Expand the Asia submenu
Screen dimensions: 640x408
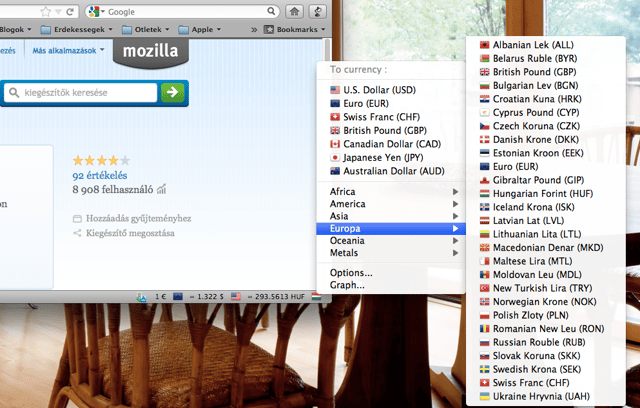[x=391, y=216]
